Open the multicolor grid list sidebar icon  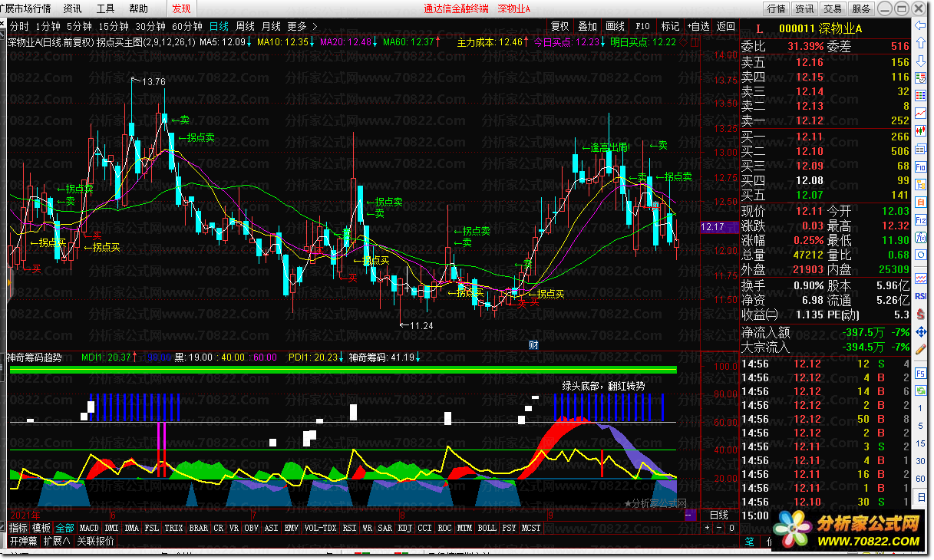pyautogui.click(x=920, y=95)
